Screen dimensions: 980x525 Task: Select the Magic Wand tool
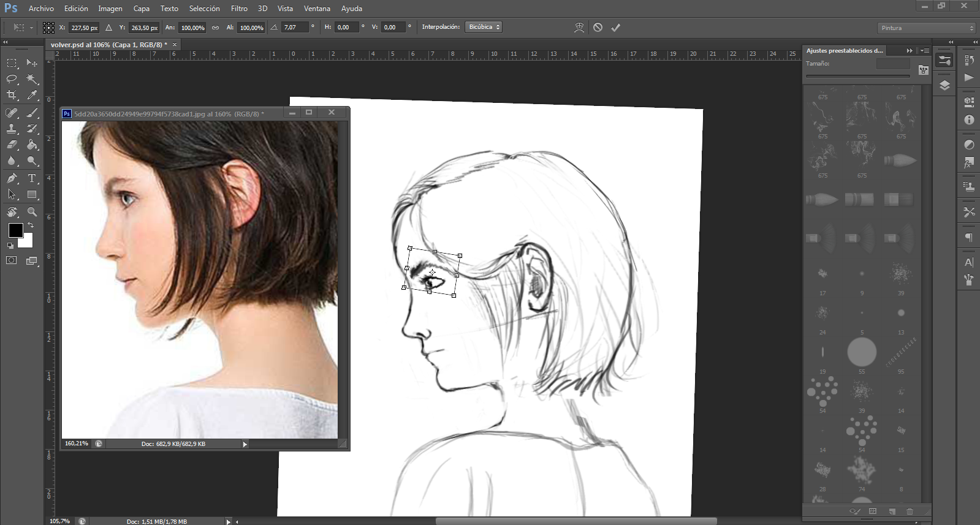click(32, 78)
